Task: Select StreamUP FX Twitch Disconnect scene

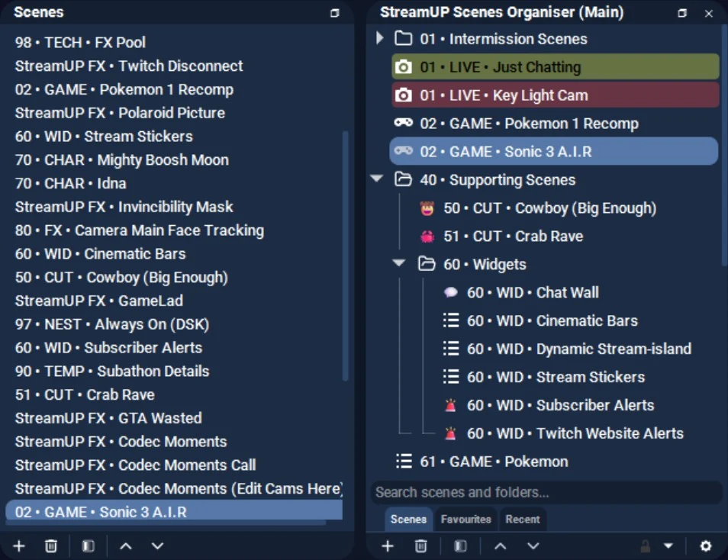Action: (x=129, y=66)
